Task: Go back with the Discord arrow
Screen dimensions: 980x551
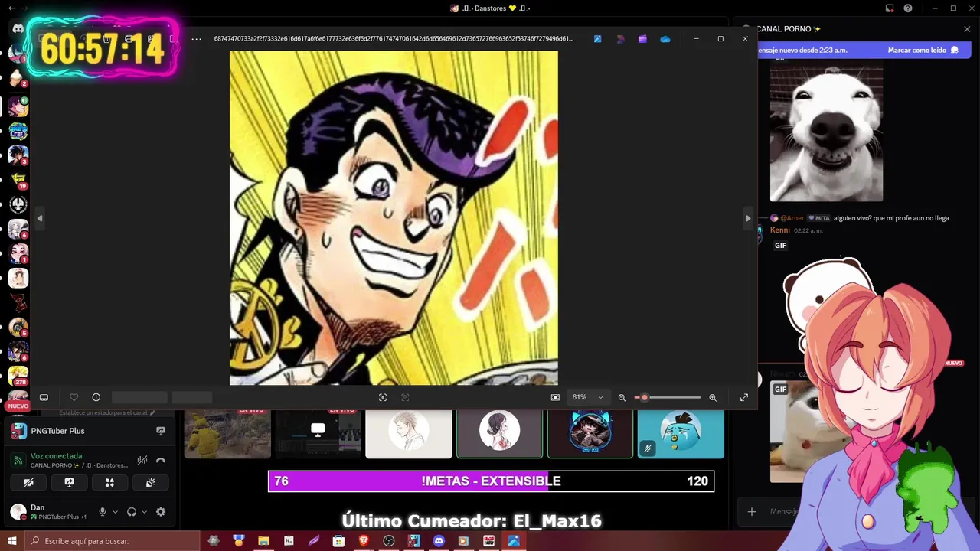Action: point(11,8)
